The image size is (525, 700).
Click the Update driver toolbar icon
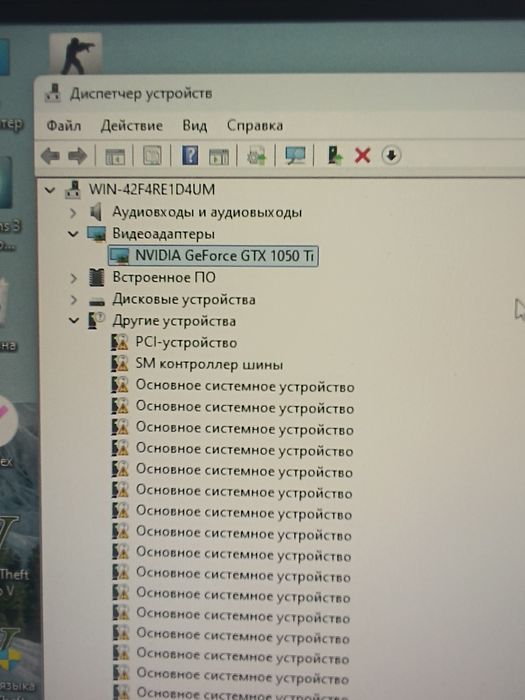[334, 155]
